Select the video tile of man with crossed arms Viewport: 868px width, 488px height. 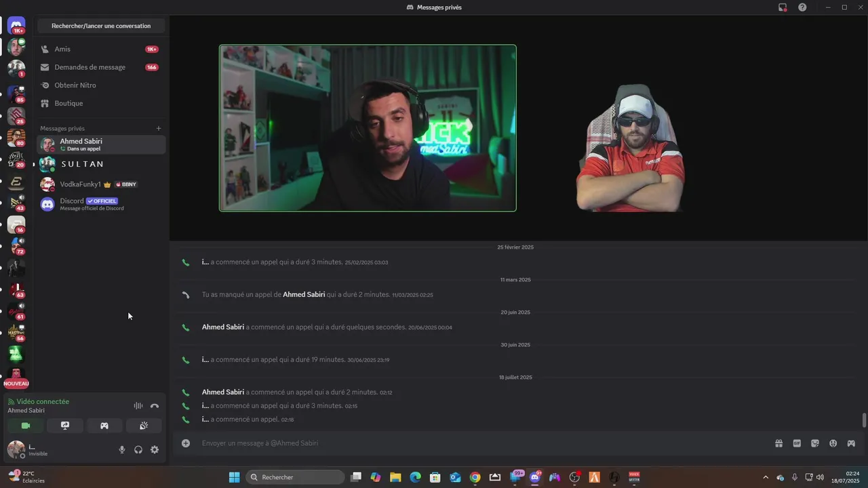pyautogui.click(x=631, y=148)
